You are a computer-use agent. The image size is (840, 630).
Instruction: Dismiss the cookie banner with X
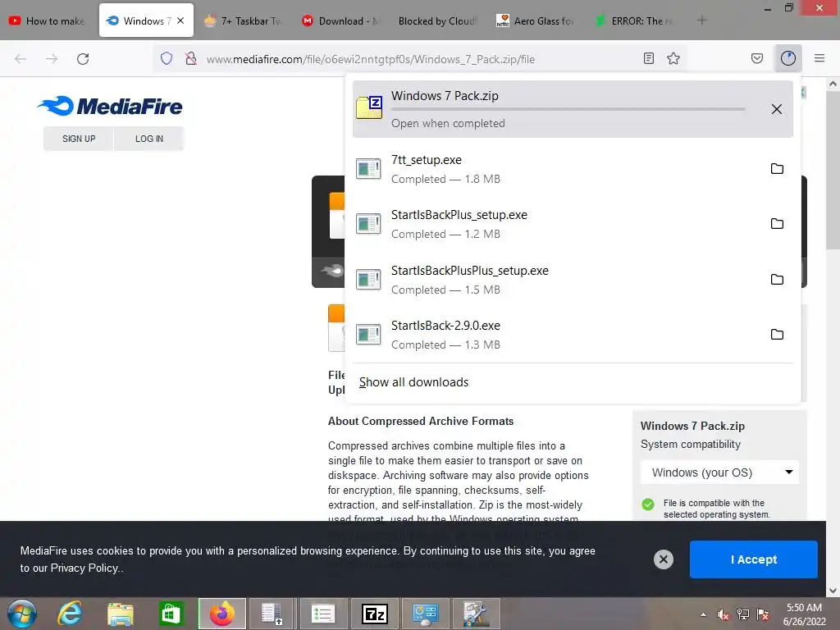pyautogui.click(x=663, y=559)
